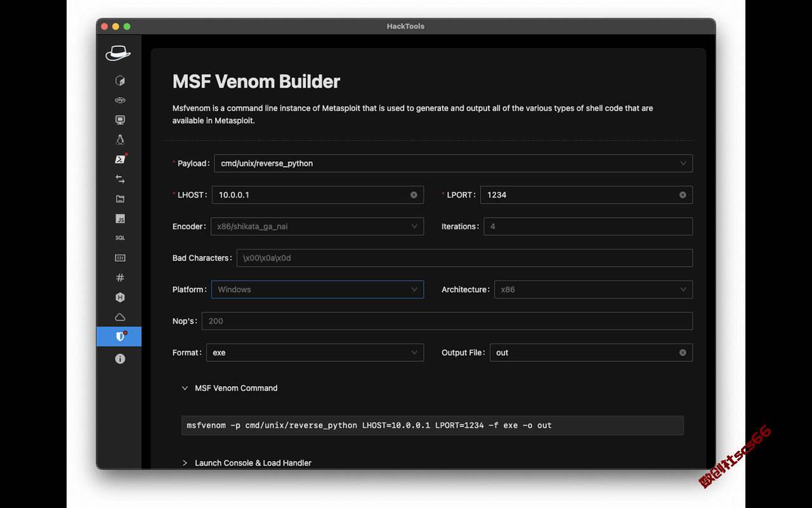Viewport: 812px width, 508px height.
Task: Open the Platform dropdown
Action: (317, 290)
